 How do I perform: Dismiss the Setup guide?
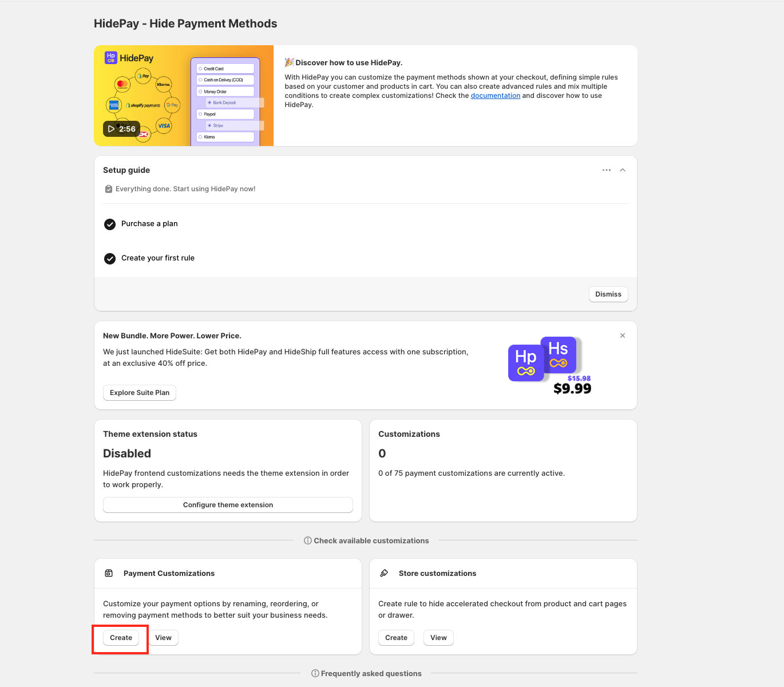[x=608, y=294]
